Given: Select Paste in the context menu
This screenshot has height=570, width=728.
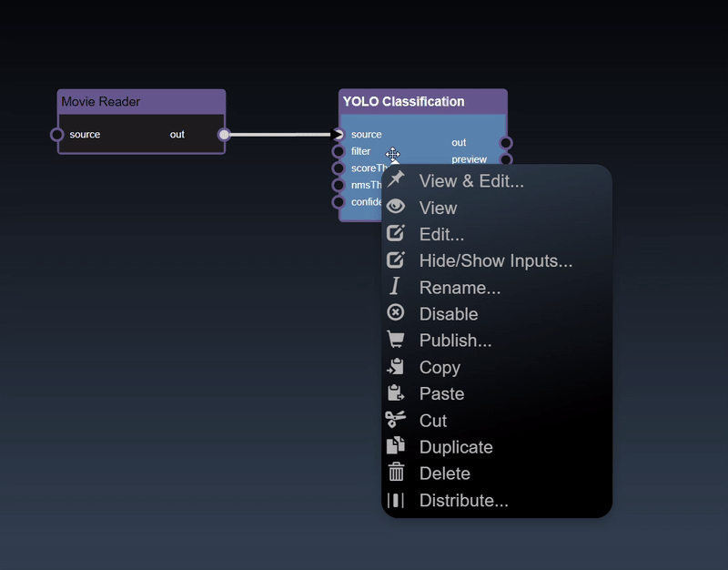Looking at the screenshot, I should coord(441,393).
